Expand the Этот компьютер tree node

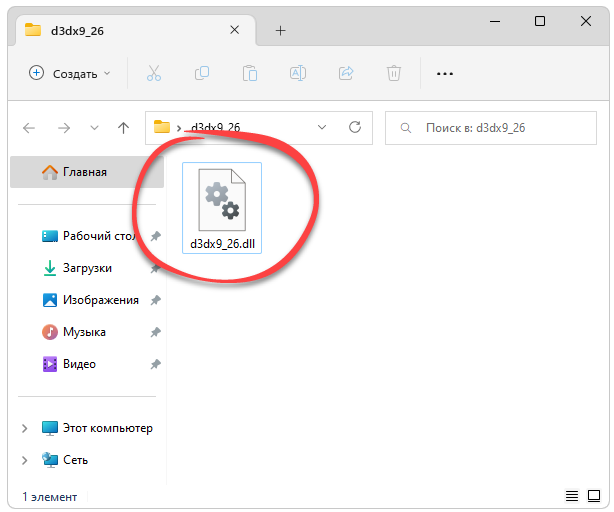click(25, 428)
